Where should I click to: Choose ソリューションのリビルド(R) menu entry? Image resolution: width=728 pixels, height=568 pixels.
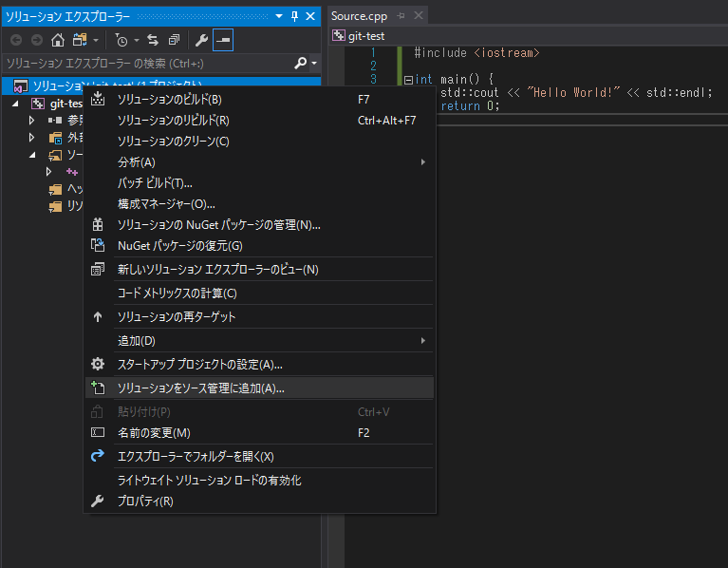click(259, 121)
